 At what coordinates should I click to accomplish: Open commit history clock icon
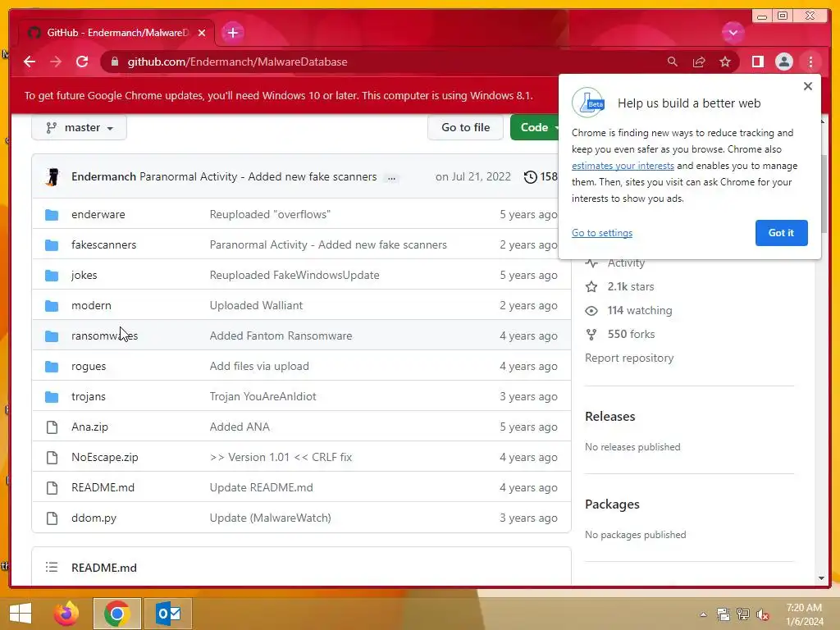530,177
